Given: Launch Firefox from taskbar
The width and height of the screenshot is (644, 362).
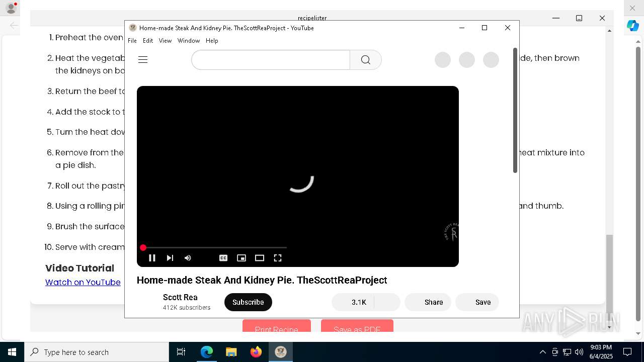Looking at the screenshot, I should tap(256, 352).
